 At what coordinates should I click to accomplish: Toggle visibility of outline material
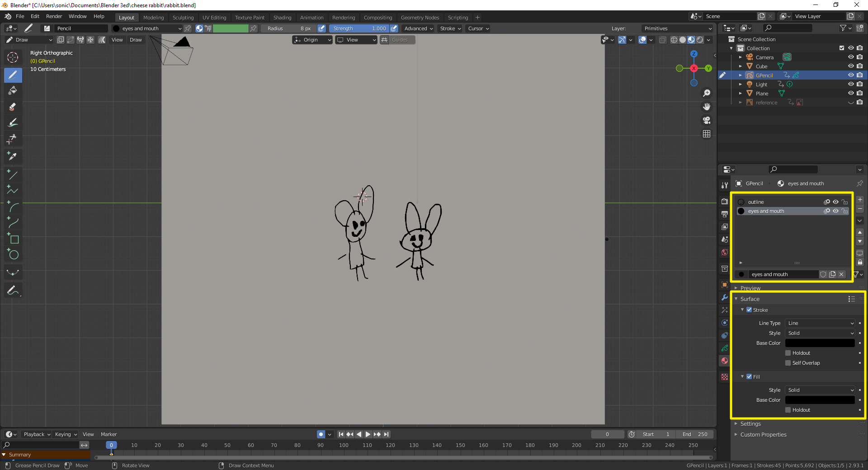[x=835, y=202]
